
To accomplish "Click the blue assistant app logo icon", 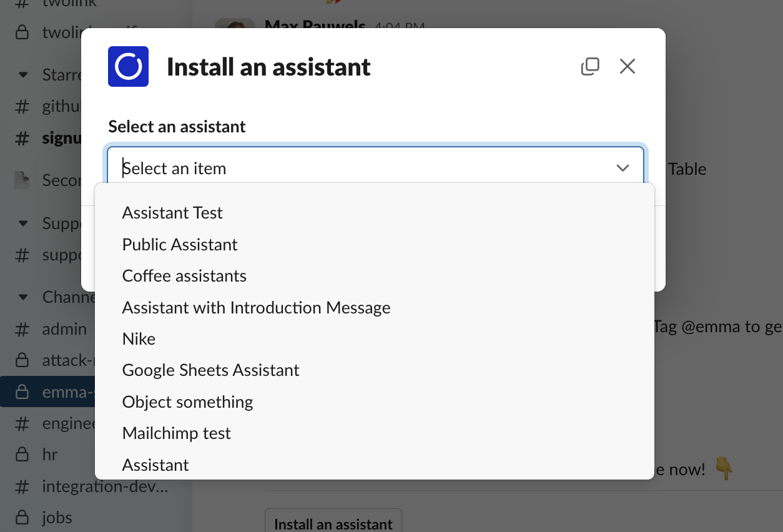I will click(128, 66).
